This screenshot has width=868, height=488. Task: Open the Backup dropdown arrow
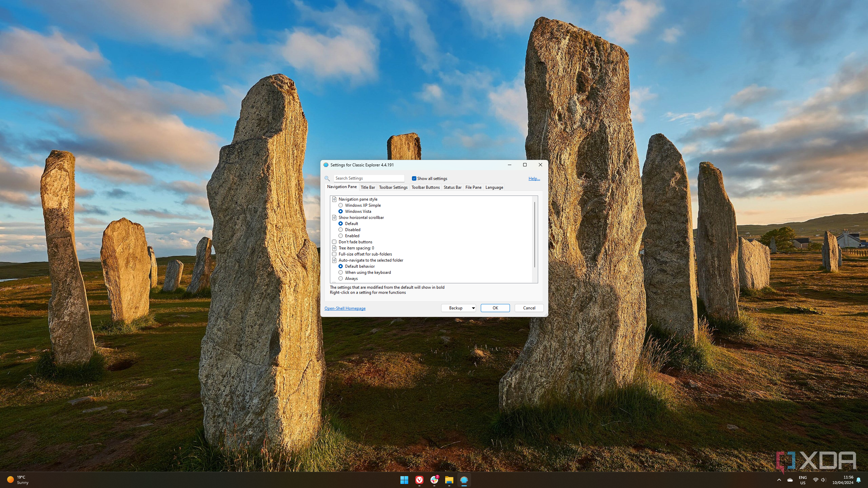point(473,308)
